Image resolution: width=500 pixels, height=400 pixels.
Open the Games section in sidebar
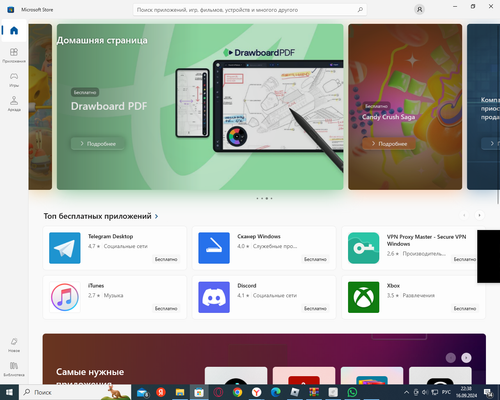14,79
